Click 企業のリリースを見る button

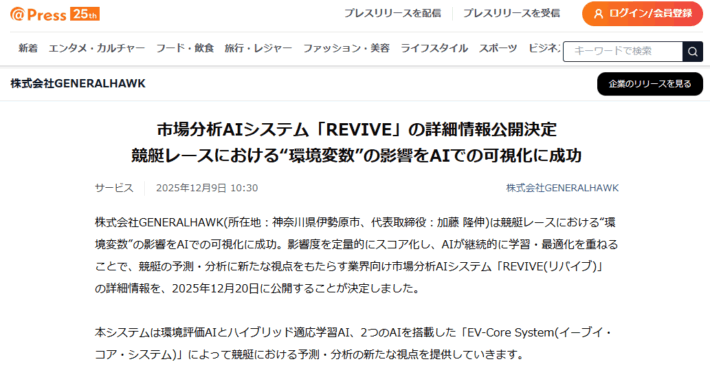click(650, 84)
